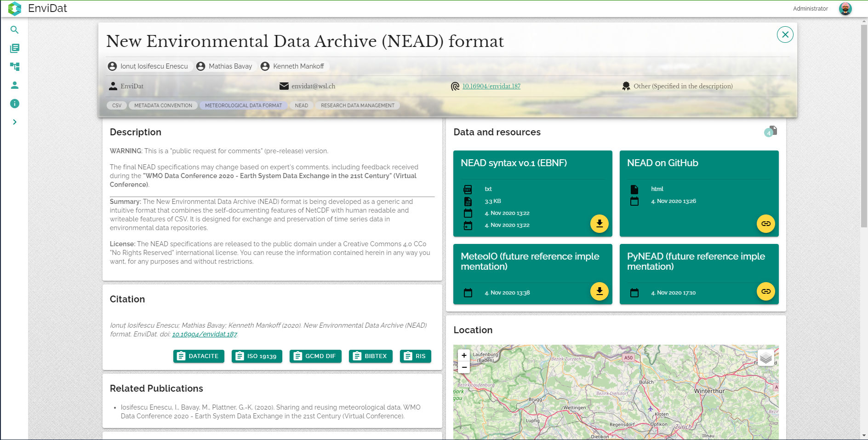Viewport: 868px width, 440px height.
Task: Export citation in RIS format
Action: coord(416,356)
